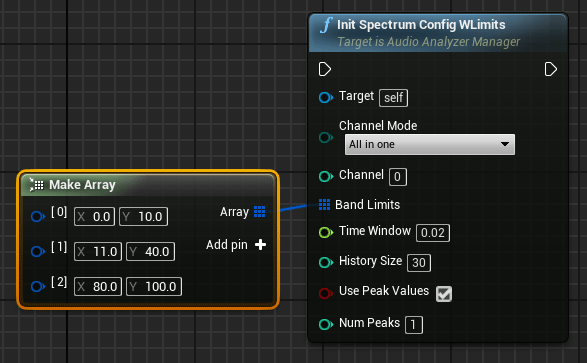Click the X field of index [1] showing 11.0
587x363 pixels.
pyautogui.click(x=98, y=251)
